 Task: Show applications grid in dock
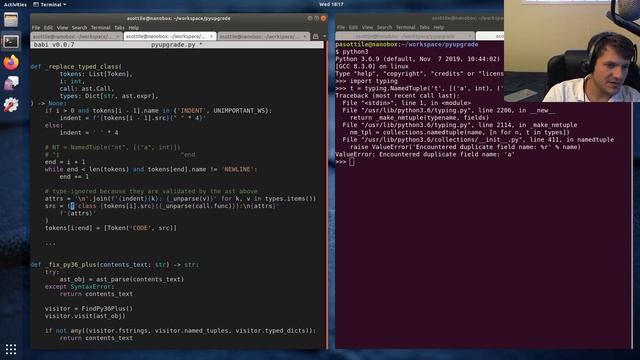tap(11, 349)
